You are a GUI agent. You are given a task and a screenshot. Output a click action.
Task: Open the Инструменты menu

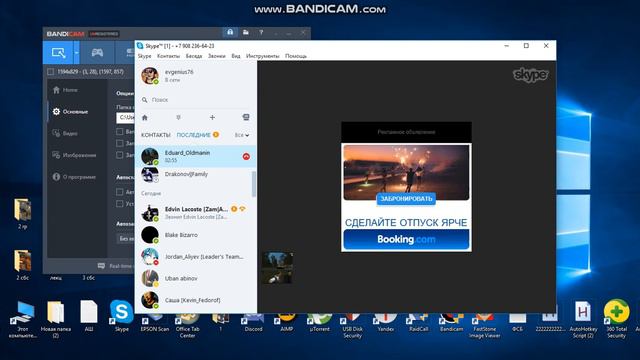click(x=263, y=56)
